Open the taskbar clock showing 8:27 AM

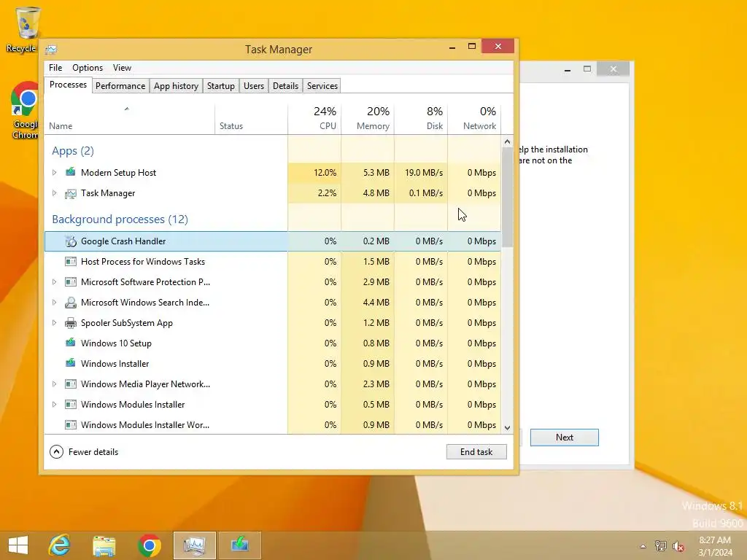click(x=715, y=546)
